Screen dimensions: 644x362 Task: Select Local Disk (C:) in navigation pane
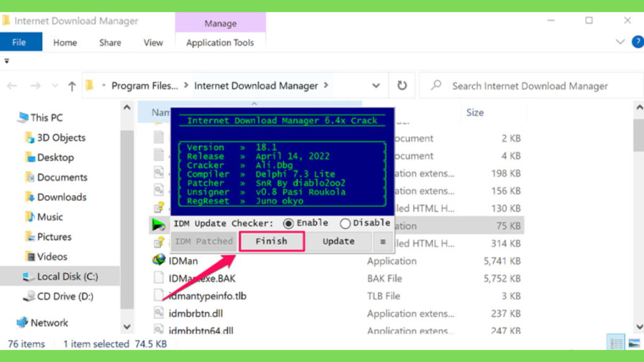pyautogui.click(x=60, y=277)
